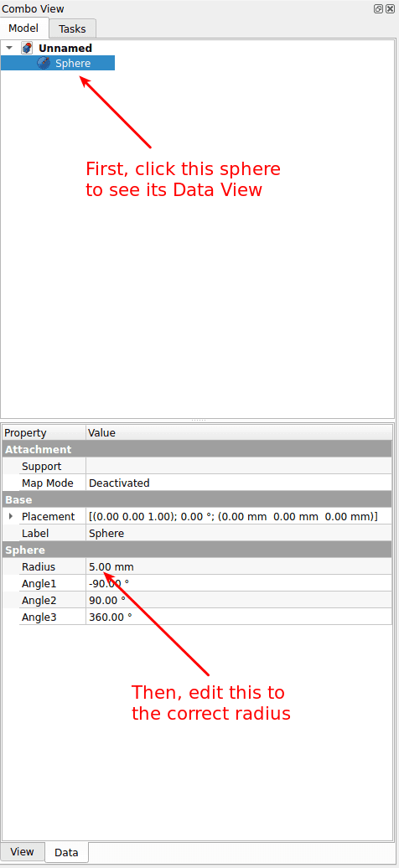Edit the Angle1 value field
This screenshot has width=399, height=868.
(x=239, y=583)
